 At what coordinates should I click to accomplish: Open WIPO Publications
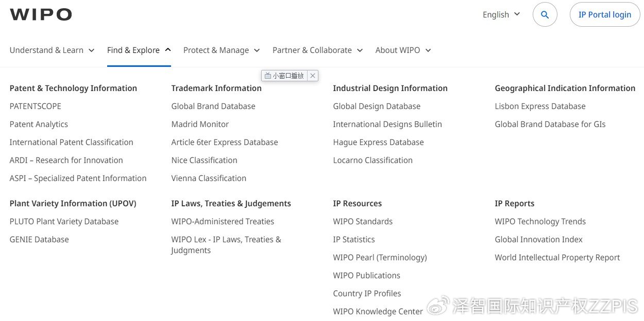[x=367, y=275]
